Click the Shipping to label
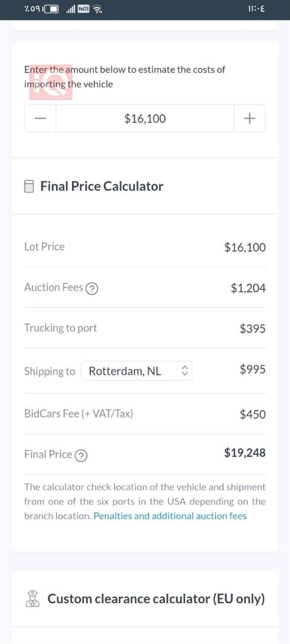 pos(50,372)
